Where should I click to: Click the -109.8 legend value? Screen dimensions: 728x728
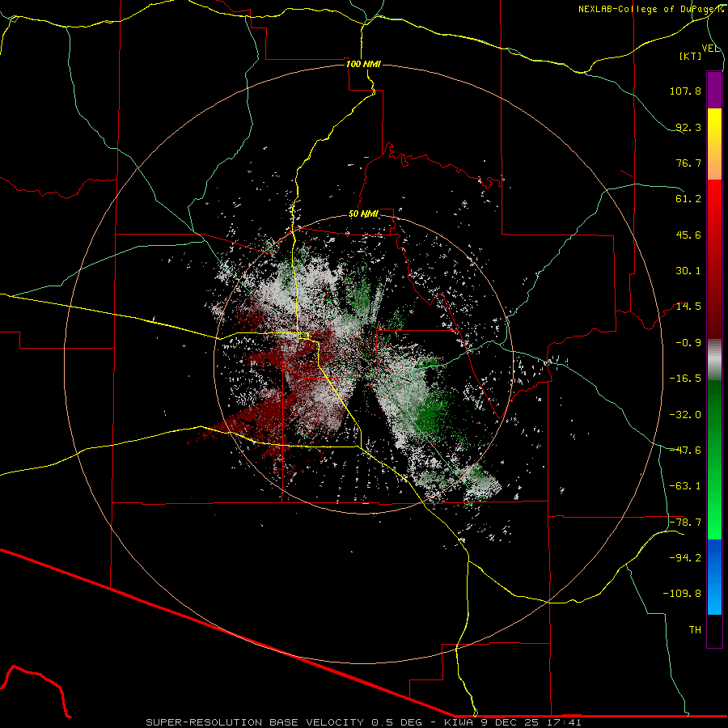(x=682, y=594)
